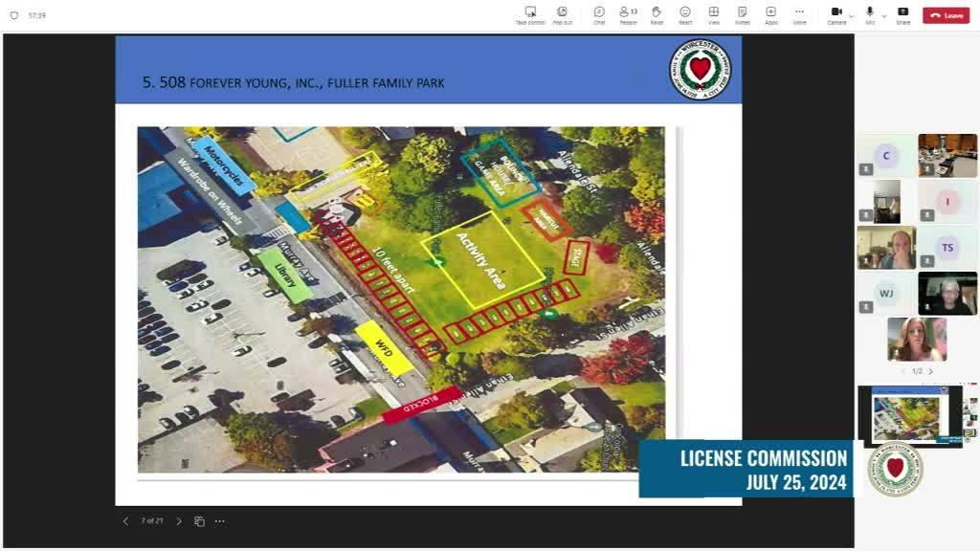The image size is (980, 551).
Task: Click the blue Motorcycles label on map
Action: (x=223, y=165)
